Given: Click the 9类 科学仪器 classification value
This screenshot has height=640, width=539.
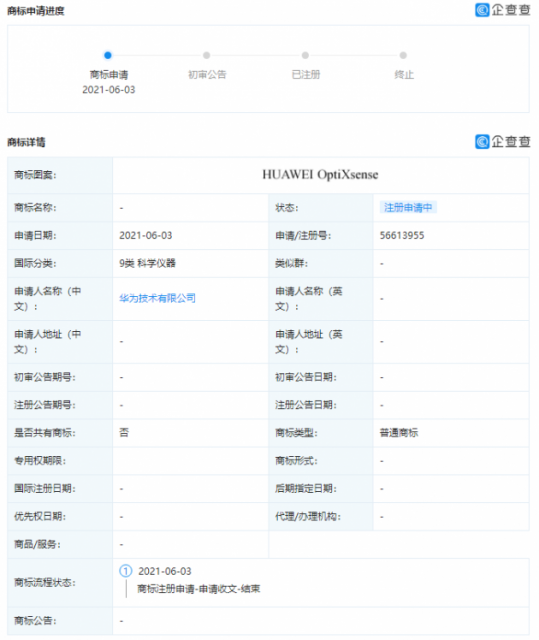Looking at the screenshot, I should pyautogui.click(x=147, y=263).
